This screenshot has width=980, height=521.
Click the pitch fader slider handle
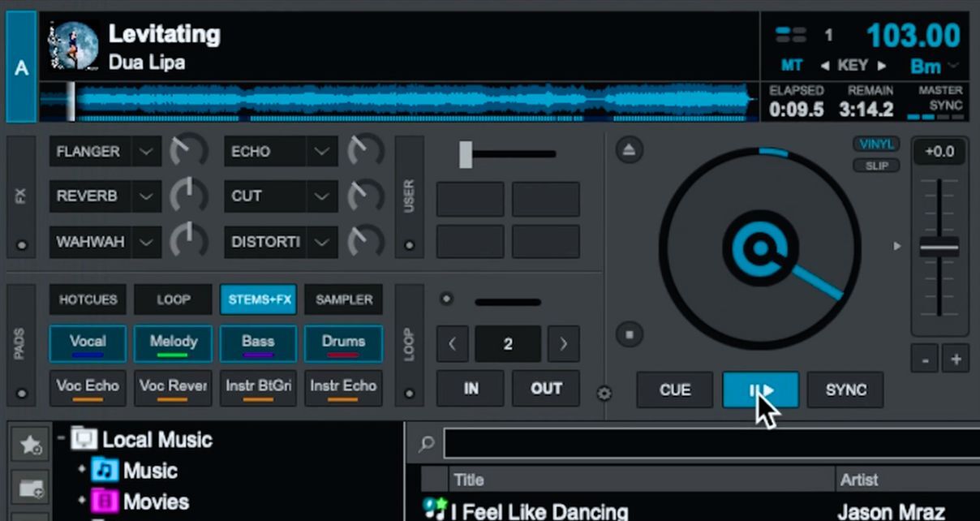939,248
